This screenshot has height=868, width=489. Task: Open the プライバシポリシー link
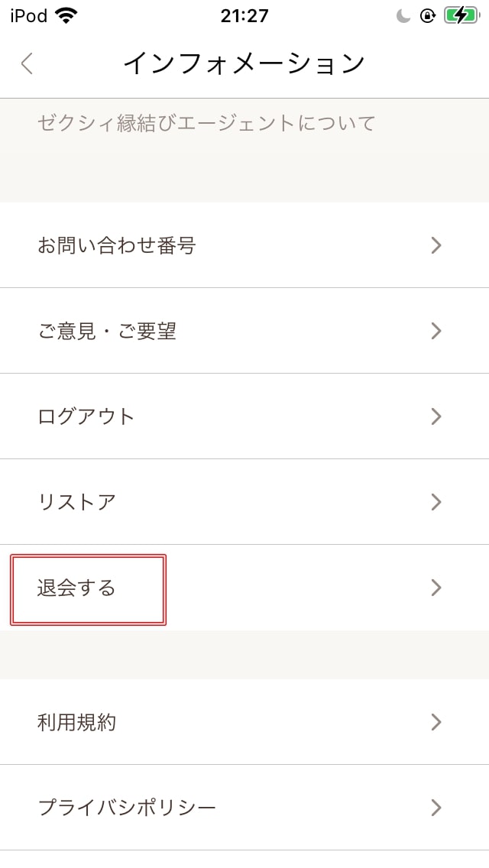click(x=127, y=808)
